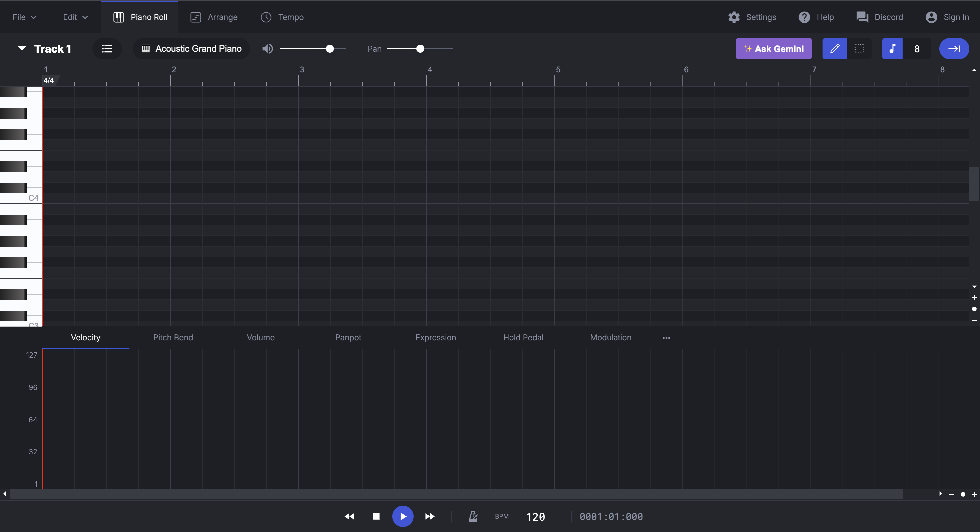Click the speaker volume icon
Viewport: 980px width, 532px height.
click(x=268, y=49)
